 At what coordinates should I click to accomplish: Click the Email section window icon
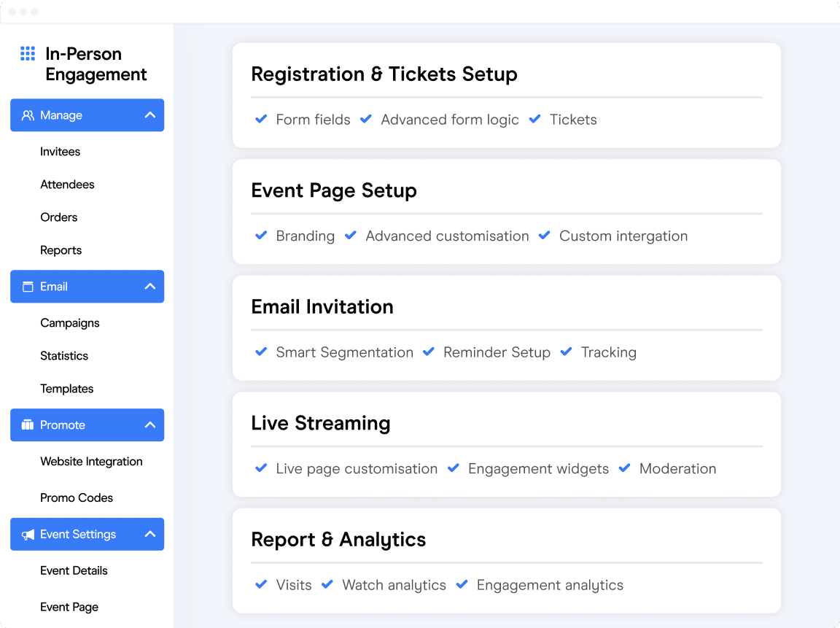pyautogui.click(x=28, y=287)
